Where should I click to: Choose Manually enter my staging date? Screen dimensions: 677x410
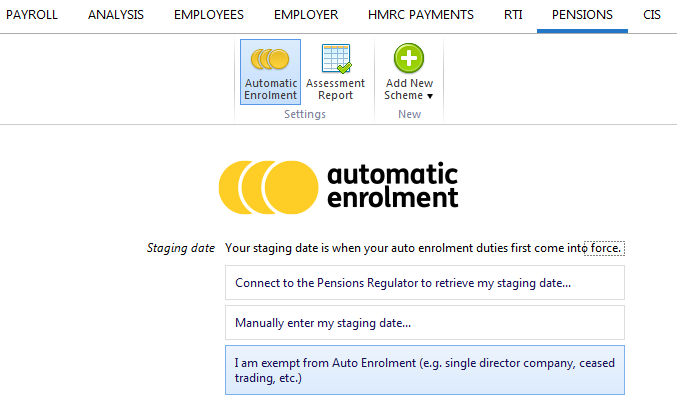click(425, 323)
